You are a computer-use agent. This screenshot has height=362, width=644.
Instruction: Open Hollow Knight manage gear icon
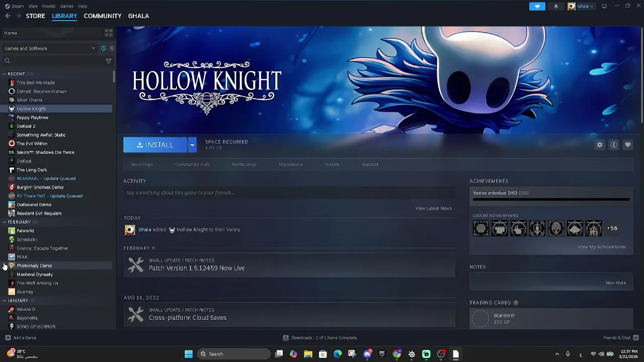600,145
